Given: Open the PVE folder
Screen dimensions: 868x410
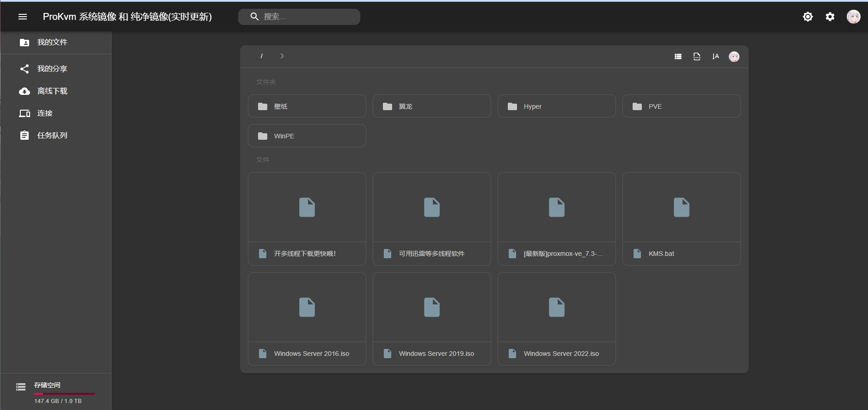Looking at the screenshot, I should pyautogui.click(x=682, y=106).
